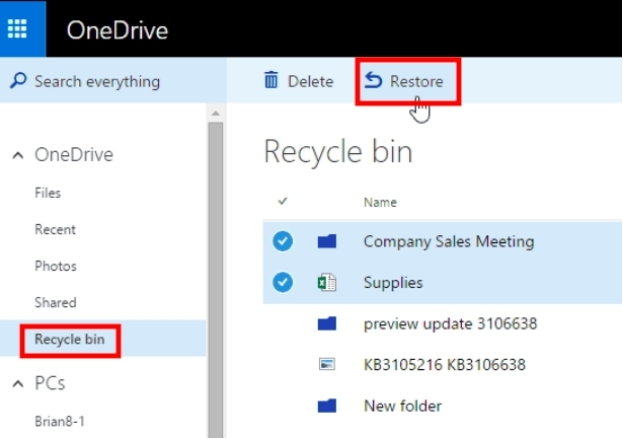Open Photos in the sidebar
623x439 pixels.
[x=56, y=266]
